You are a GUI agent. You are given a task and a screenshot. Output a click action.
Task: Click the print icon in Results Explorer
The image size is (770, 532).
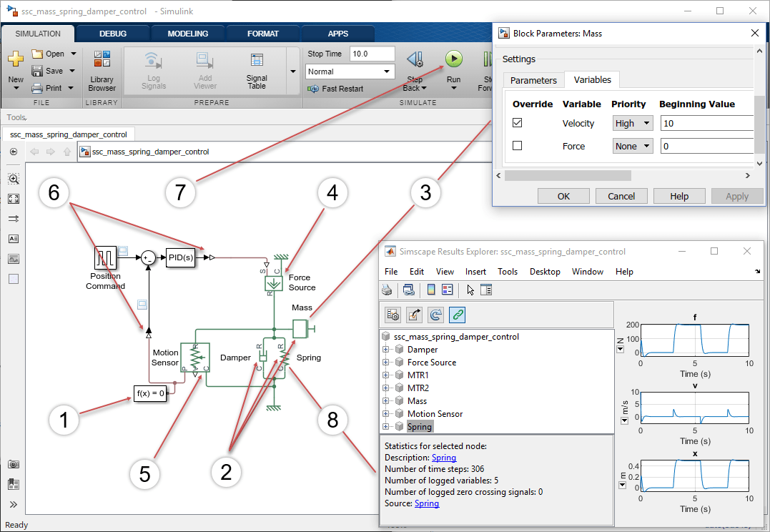[387, 290]
